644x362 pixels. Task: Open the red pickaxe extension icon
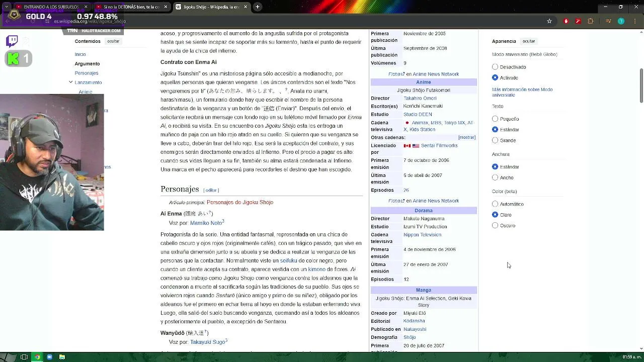(x=578, y=21)
